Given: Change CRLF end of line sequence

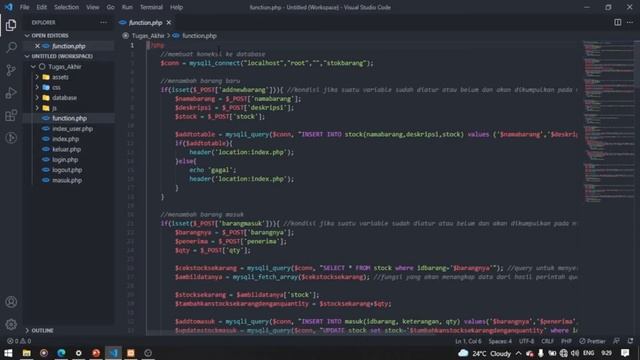Looking at the screenshot, I should point(547,341).
